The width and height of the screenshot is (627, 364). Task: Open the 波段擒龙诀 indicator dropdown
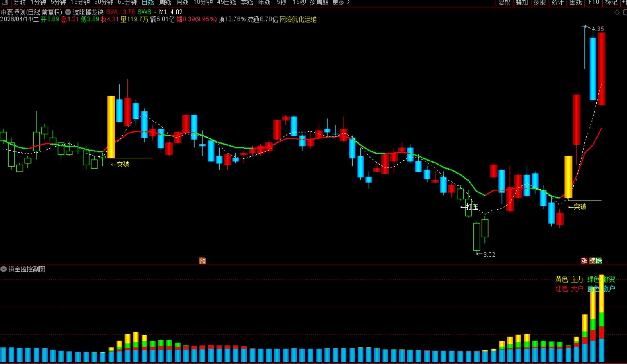pos(68,12)
